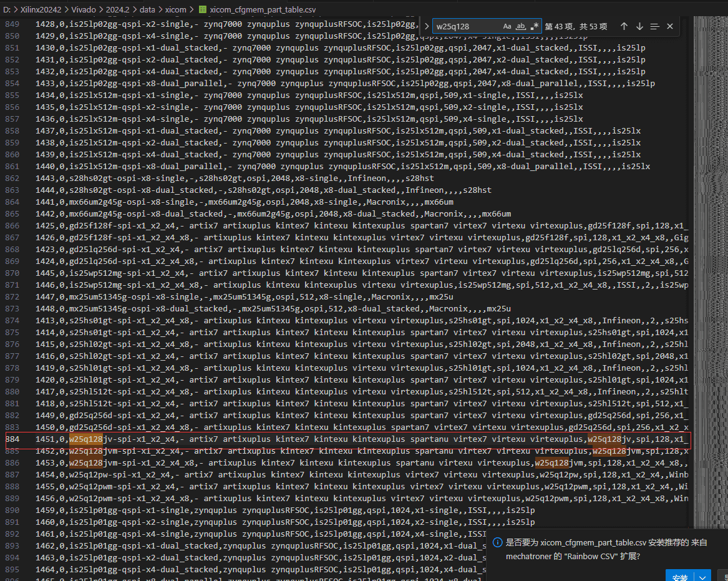Click the match count '第 43 项, 共 53 项'
This screenshot has width=728, height=581.
coord(576,26)
